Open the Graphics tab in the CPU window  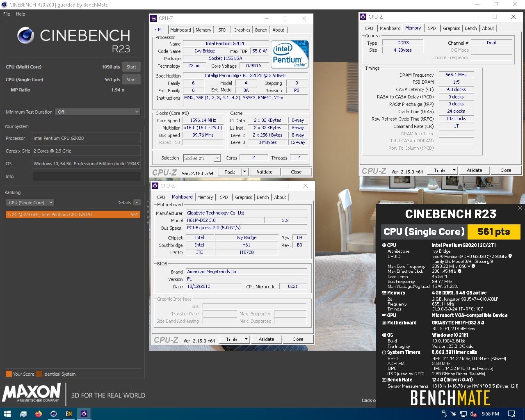click(242, 30)
